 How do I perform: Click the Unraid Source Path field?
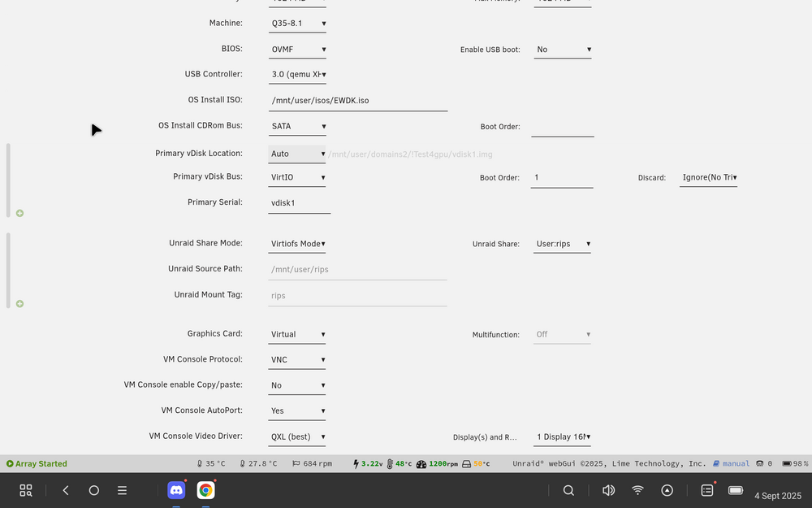pos(358,270)
